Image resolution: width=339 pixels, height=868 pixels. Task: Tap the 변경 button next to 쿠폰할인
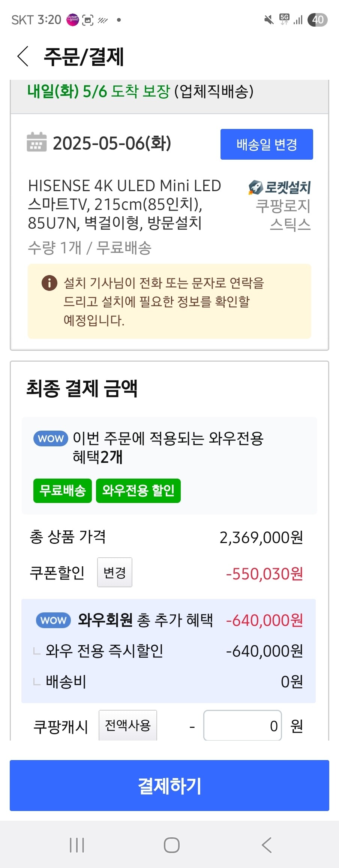[x=115, y=572]
